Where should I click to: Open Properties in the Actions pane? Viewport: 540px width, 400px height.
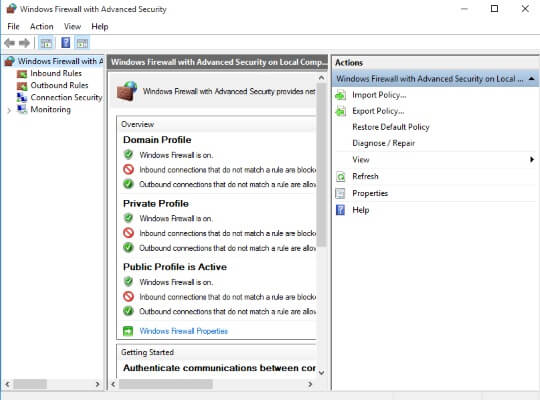pyautogui.click(x=370, y=193)
